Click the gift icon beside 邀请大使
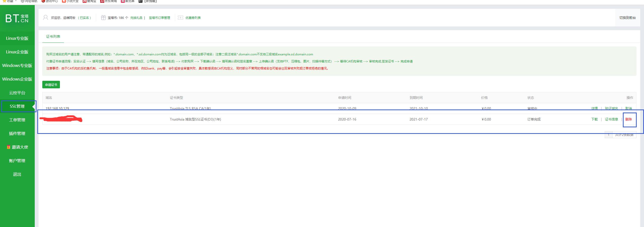Screen dimensions: 644x227 click(9, 147)
